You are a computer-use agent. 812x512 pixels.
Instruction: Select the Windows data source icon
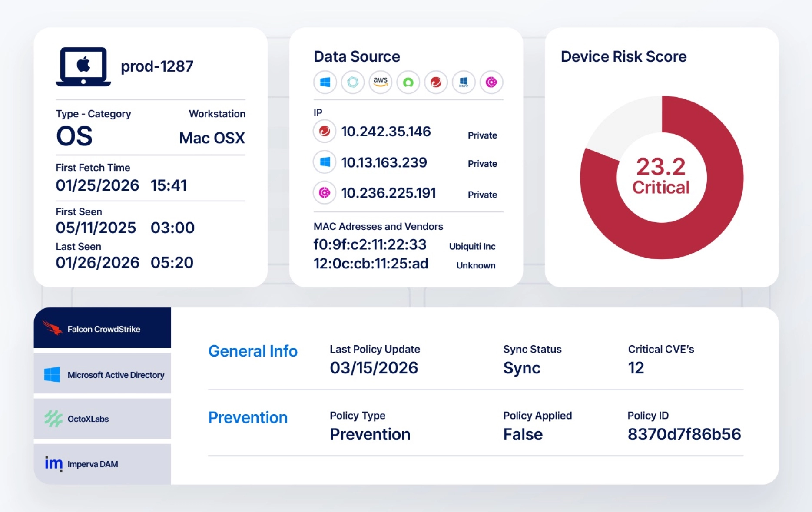click(325, 82)
